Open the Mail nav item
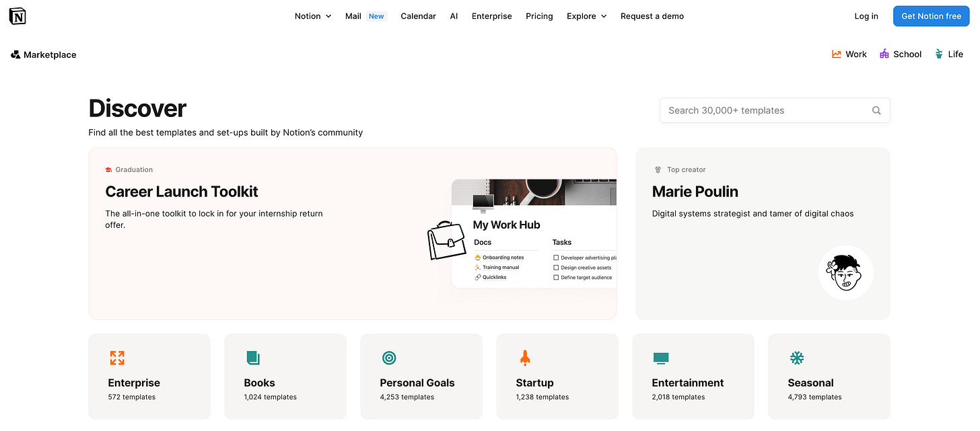 tap(353, 16)
